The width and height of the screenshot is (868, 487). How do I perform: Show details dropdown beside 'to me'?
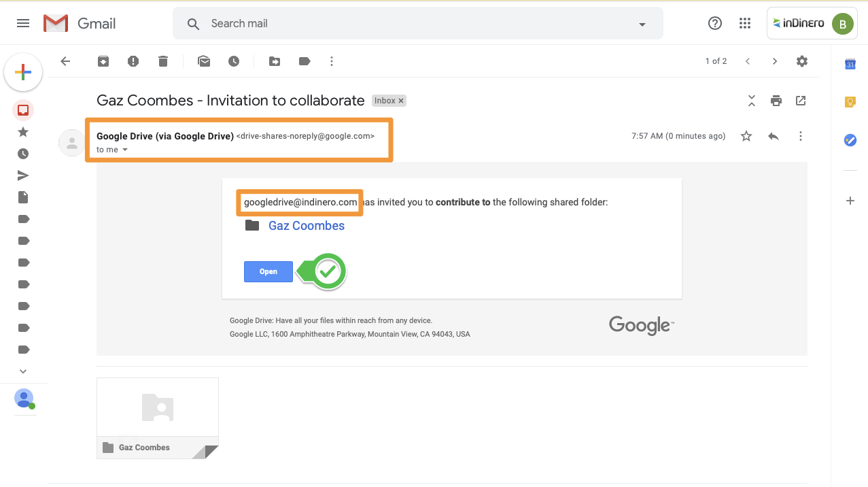[125, 150]
